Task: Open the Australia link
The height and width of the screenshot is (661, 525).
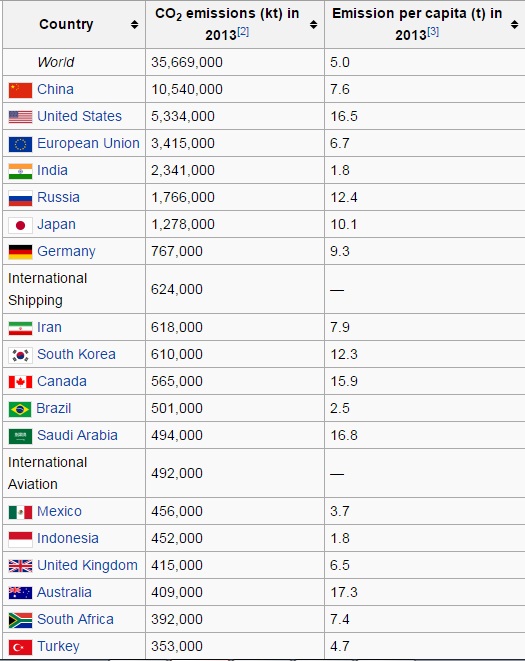Action: [64, 592]
